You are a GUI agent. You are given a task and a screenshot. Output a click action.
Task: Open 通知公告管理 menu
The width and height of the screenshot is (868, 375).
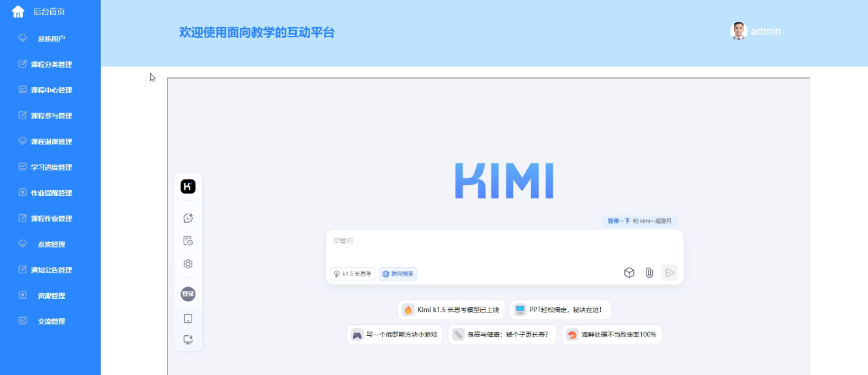pyautogui.click(x=50, y=270)
